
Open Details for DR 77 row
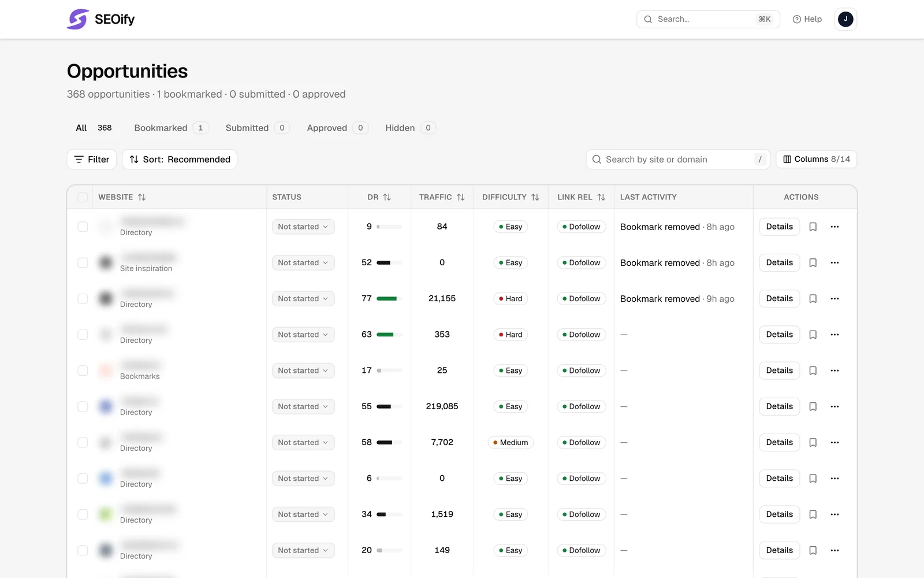(x=779, y=298)
